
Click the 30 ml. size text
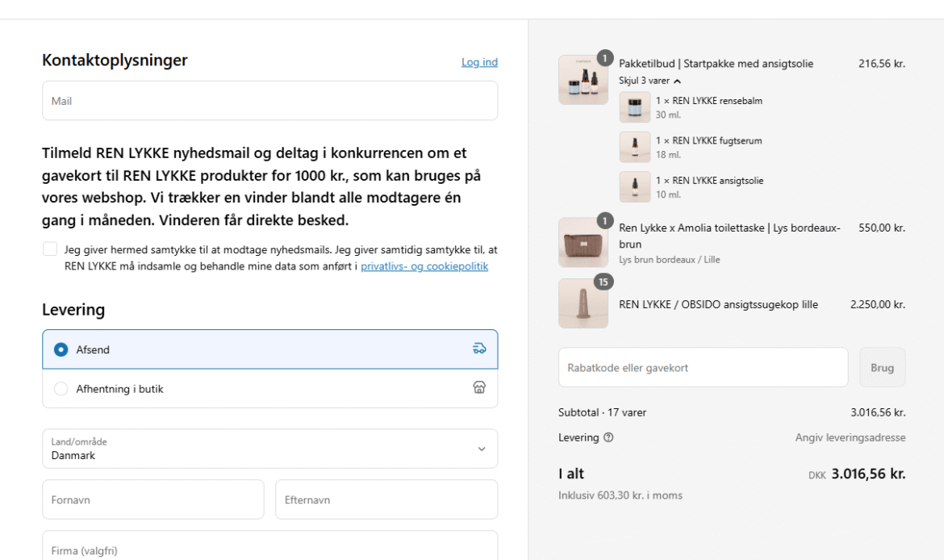tap(668, 115)
